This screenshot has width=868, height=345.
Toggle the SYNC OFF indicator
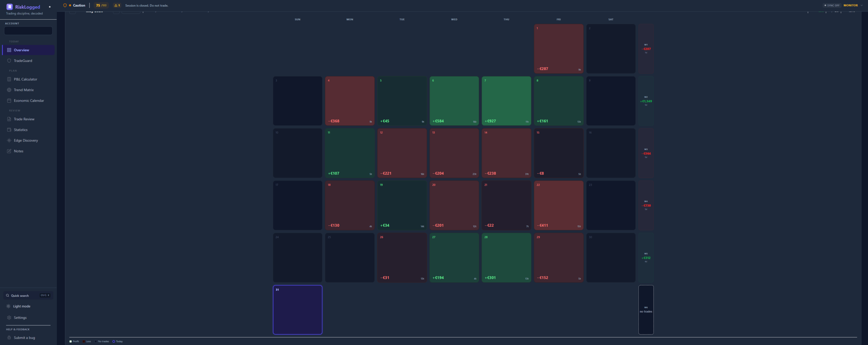pyautogui.click(x=832, y=5)
